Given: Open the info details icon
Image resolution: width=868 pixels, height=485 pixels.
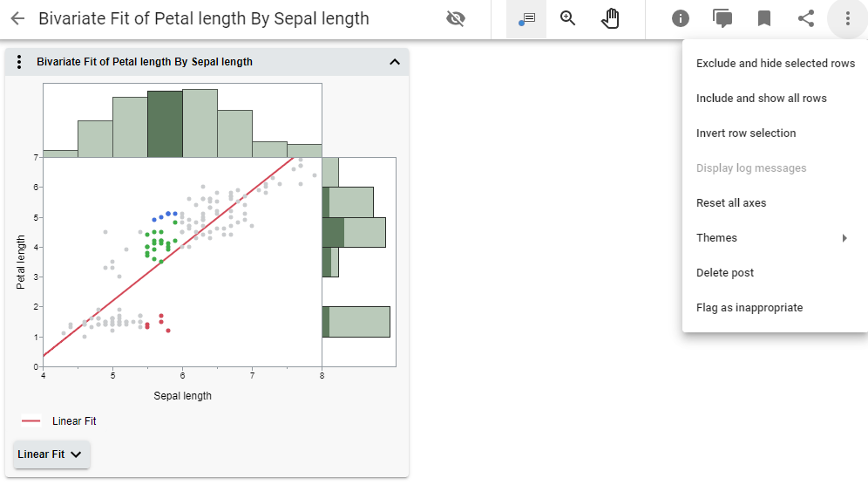Looking at the screenshot, I should [x=681, y=18].
